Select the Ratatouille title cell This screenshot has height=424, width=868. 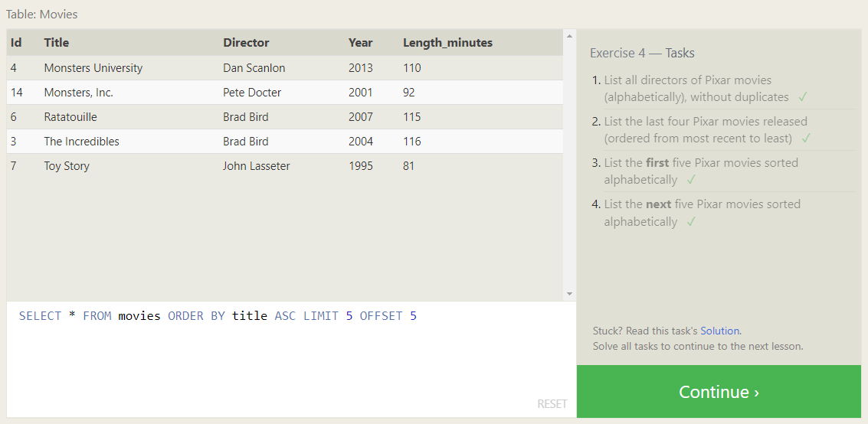point(70,116)
